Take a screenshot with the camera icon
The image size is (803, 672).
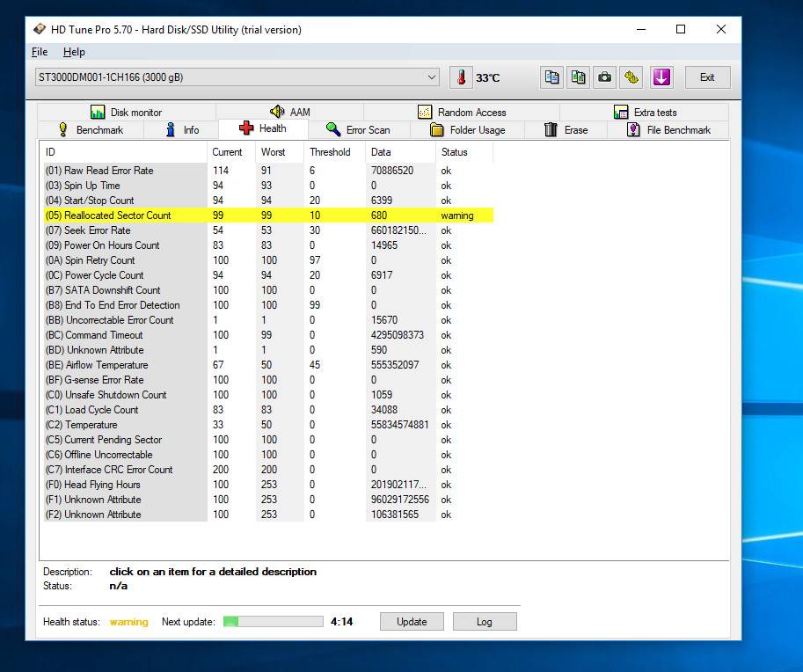coord(605,77)
